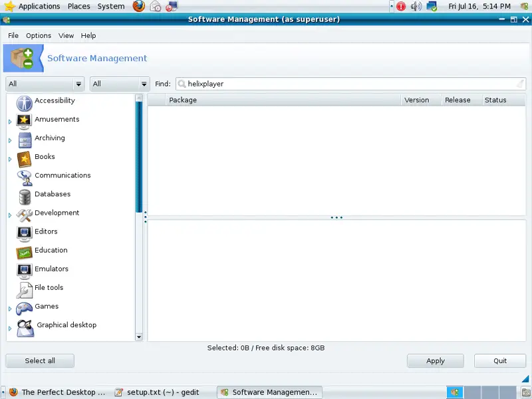This screenshot has width=532, height=399.
Task: Open the second All filter dropdown
Action: tap(120, 84)
